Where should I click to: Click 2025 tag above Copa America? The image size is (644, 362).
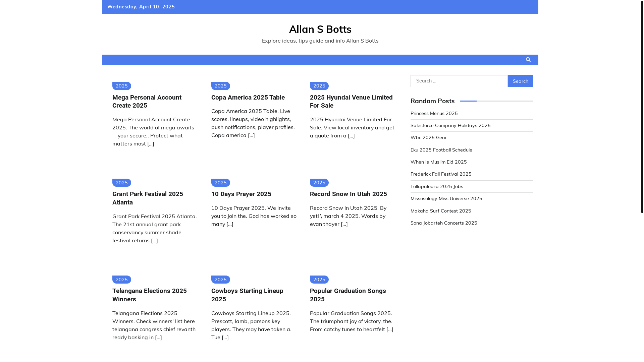(x=220, y=86)
